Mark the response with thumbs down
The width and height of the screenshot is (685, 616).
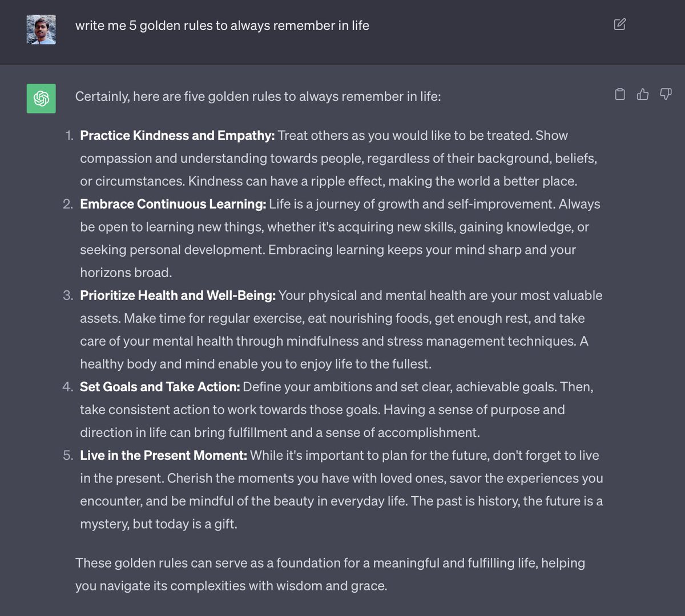tap(666, 94)
